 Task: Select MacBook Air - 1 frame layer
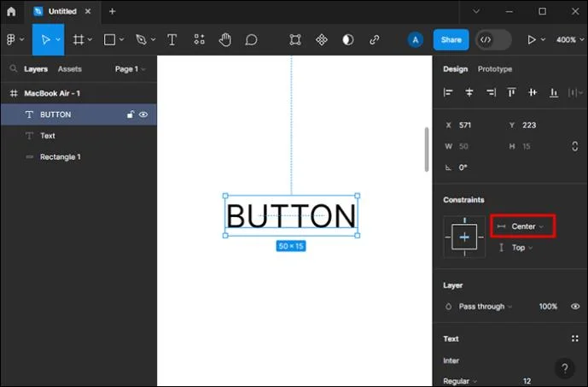click(79, 93)
